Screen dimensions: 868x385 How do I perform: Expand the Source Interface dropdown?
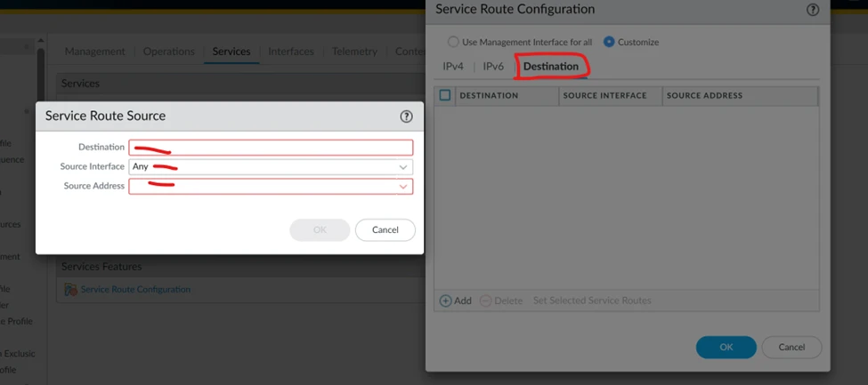[403, 167]
